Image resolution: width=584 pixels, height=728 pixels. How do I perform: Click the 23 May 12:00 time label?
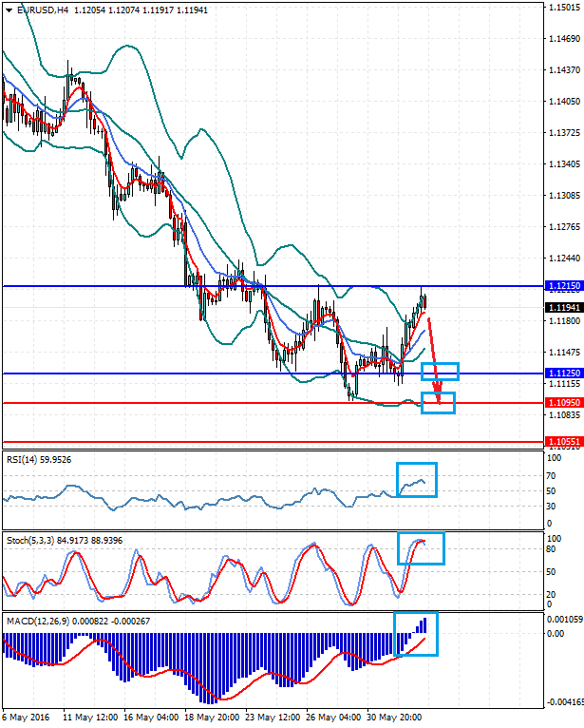(274, 718)
